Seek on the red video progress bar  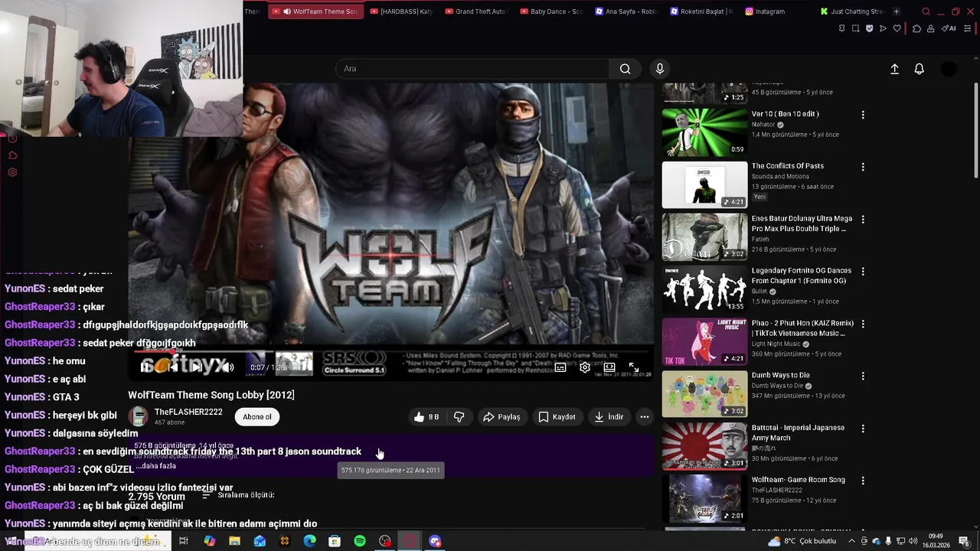coord(390,351)
